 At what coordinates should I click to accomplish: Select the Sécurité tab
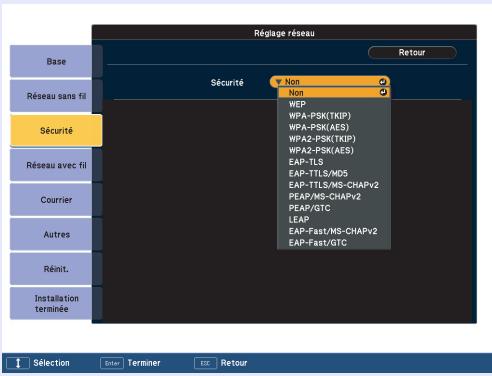coord(56,131)
